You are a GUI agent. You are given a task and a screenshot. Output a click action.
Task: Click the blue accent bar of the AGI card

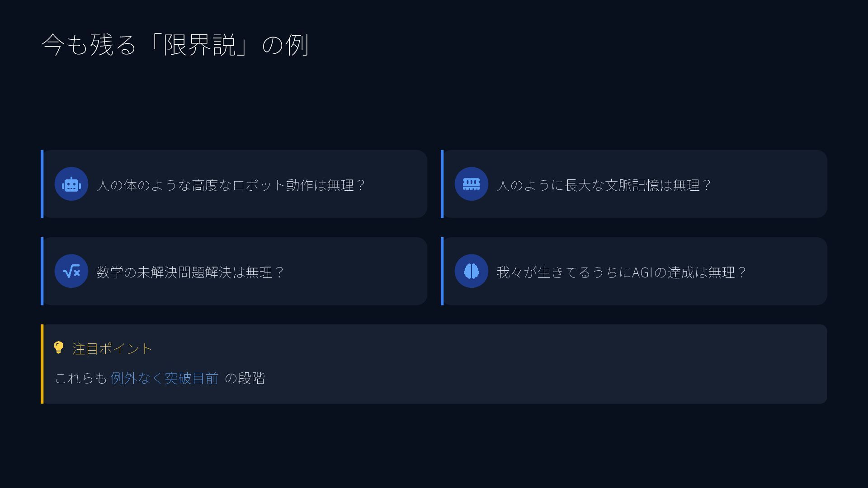pyautogui.click(x=442, y=271)
